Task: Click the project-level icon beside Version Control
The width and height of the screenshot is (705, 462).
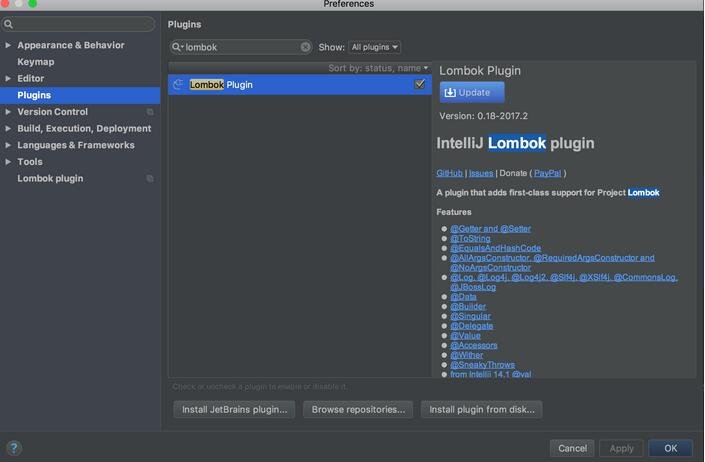Action: [x=150, y=112]
